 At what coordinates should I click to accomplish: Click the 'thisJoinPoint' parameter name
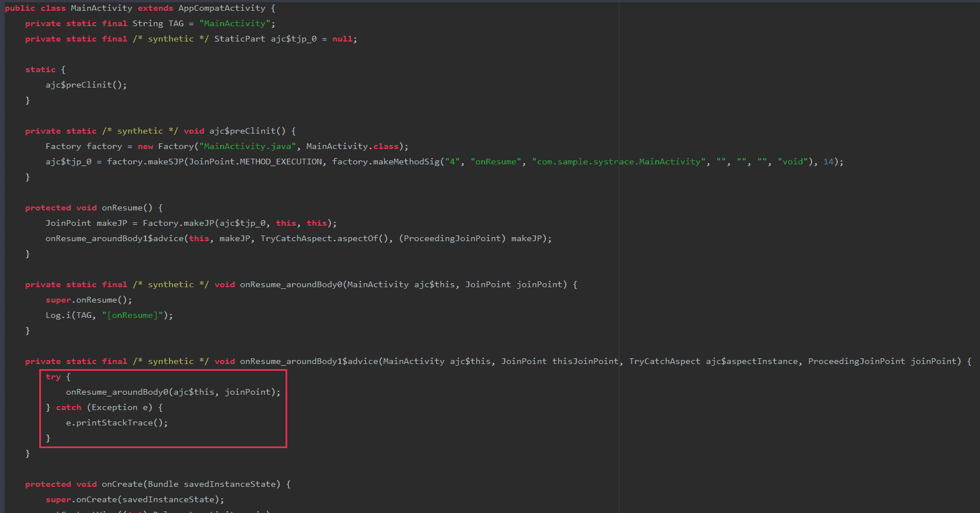tap(585, 361)
